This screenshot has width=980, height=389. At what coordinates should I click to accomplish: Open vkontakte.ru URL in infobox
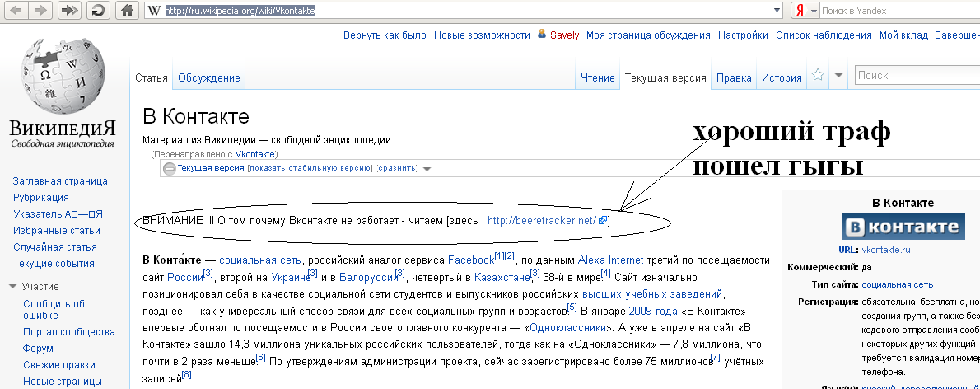coord(885,250)
